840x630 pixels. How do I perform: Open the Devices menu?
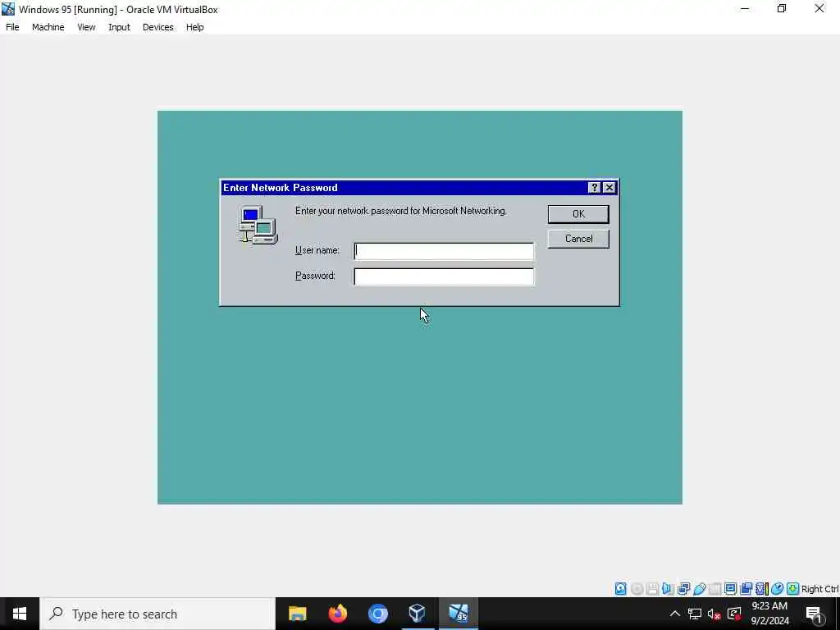point(158,27)
